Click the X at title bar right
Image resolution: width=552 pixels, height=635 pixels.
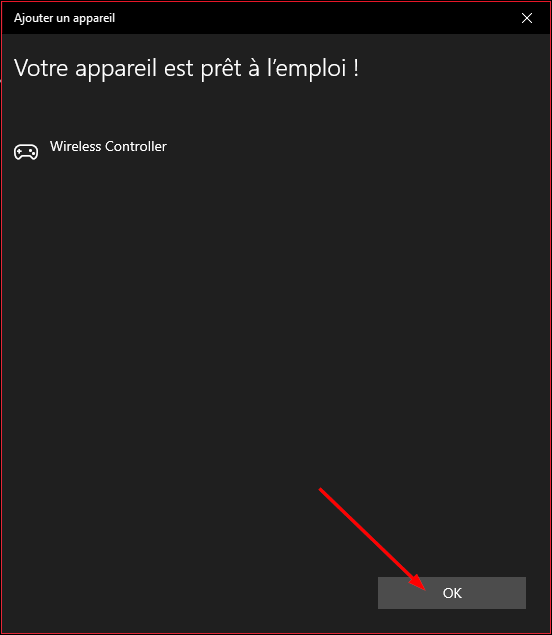click(526, 18)
